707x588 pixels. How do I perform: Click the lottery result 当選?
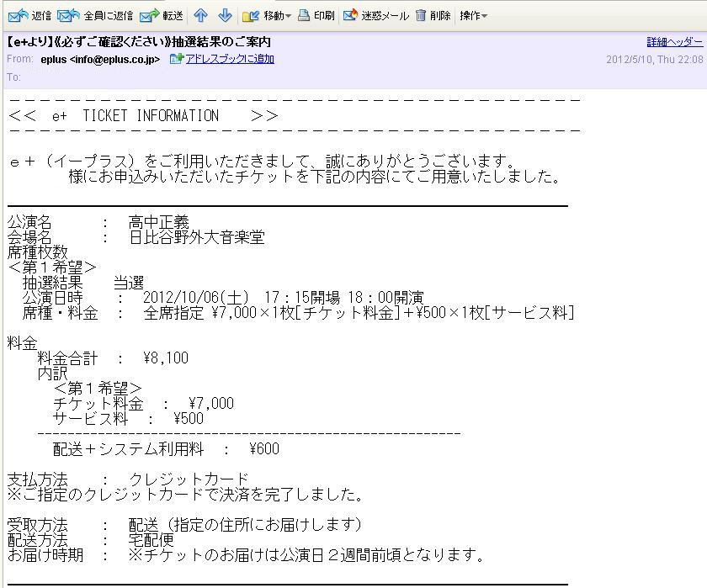129,283
